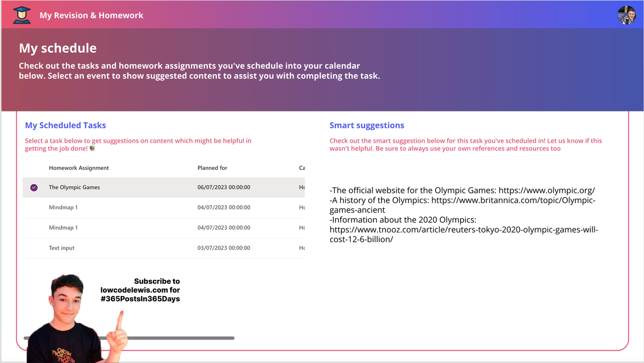
Task: Click the Homework Assignment column header
Action: point(79,168)
